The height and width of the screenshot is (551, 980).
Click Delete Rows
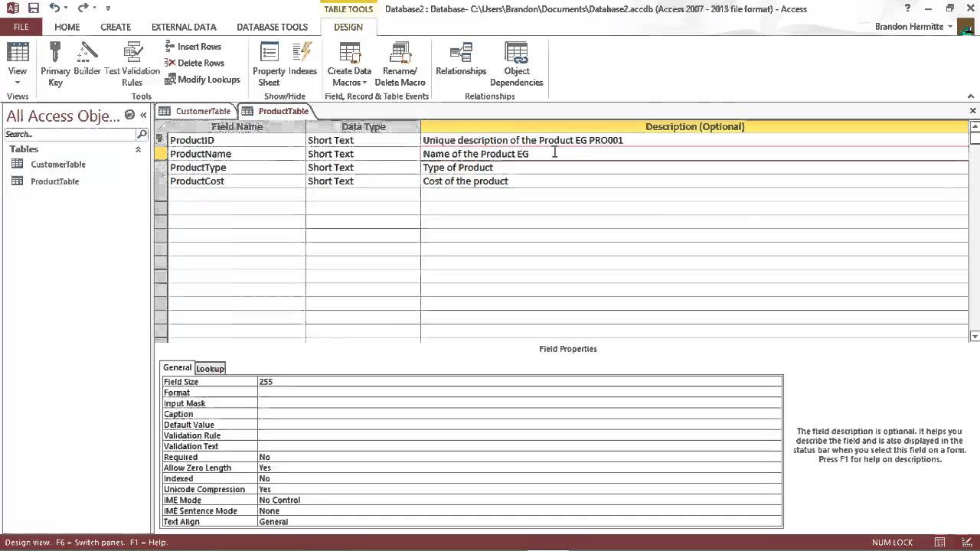point(194,63)
